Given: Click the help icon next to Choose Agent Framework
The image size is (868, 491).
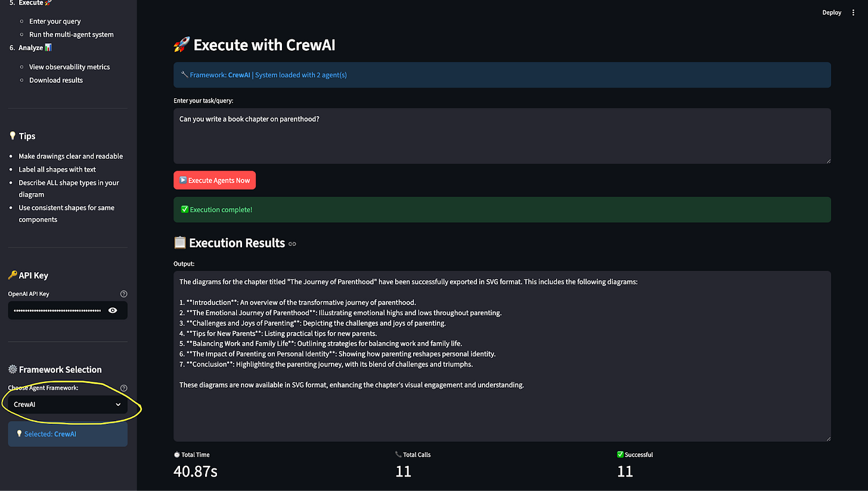Looking at the screenshot, I should pos(123,388).
